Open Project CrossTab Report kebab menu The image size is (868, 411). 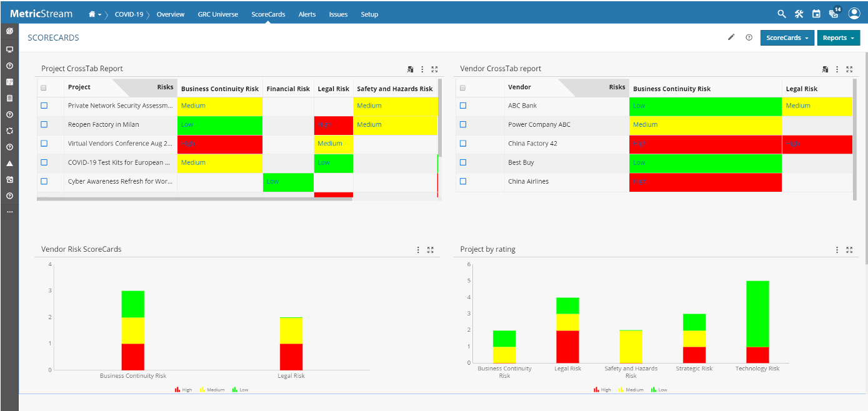422,69
